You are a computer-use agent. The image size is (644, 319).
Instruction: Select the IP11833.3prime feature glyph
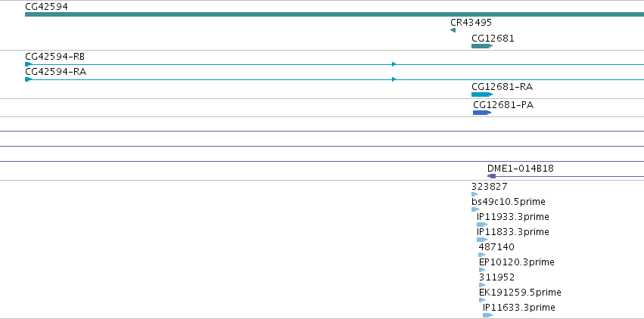[482, 240]
